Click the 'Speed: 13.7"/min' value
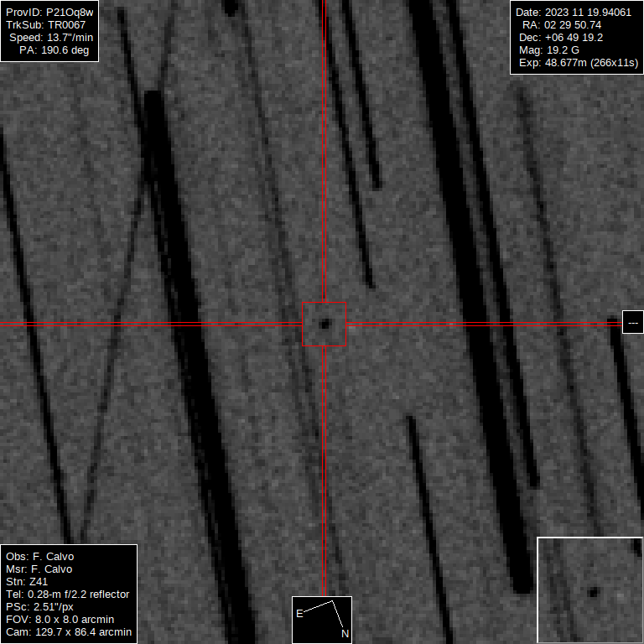 [x=51, y=38]
